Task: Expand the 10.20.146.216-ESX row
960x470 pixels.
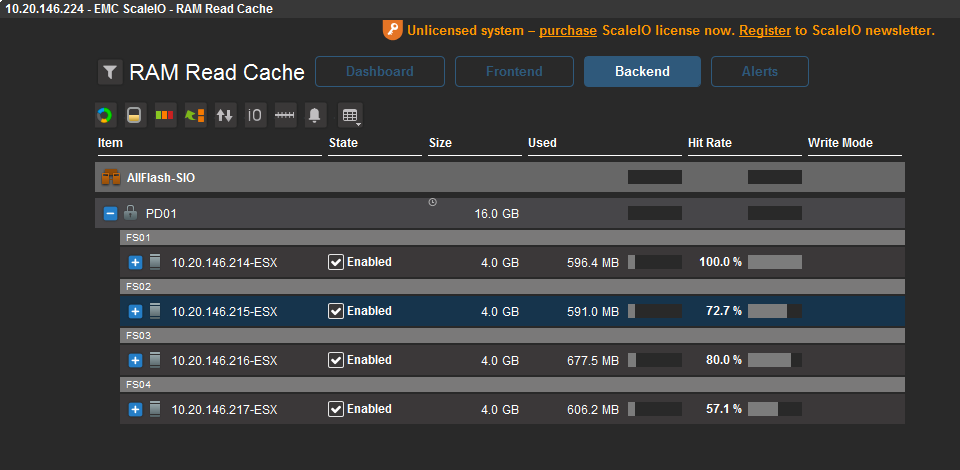Action: [135, 360]
